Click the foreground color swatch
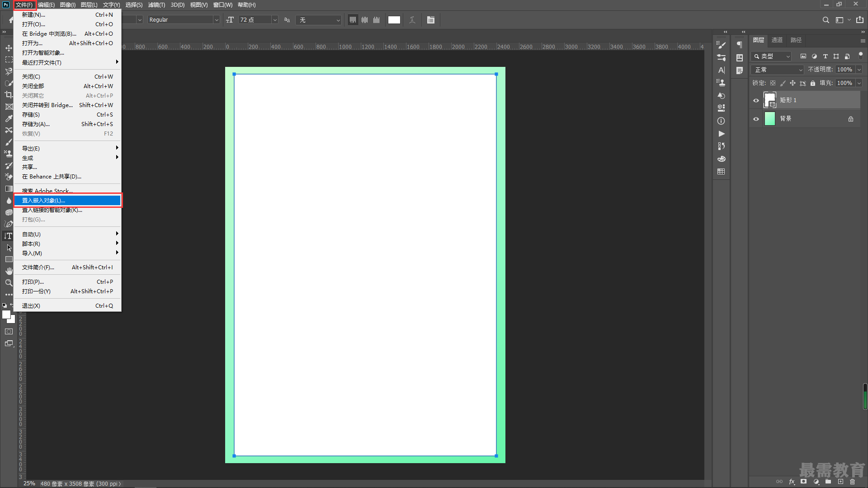The image size is (868, 488). 6,314
